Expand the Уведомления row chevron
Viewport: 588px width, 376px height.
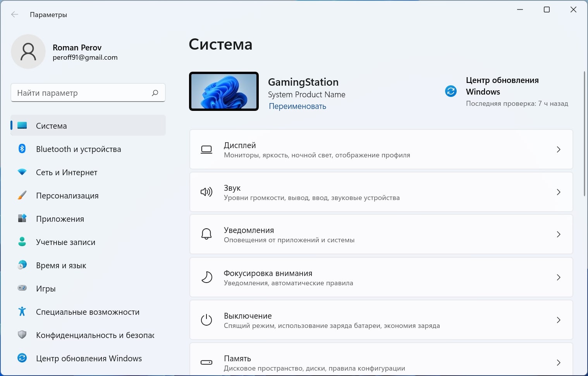(x=559, y=234)
